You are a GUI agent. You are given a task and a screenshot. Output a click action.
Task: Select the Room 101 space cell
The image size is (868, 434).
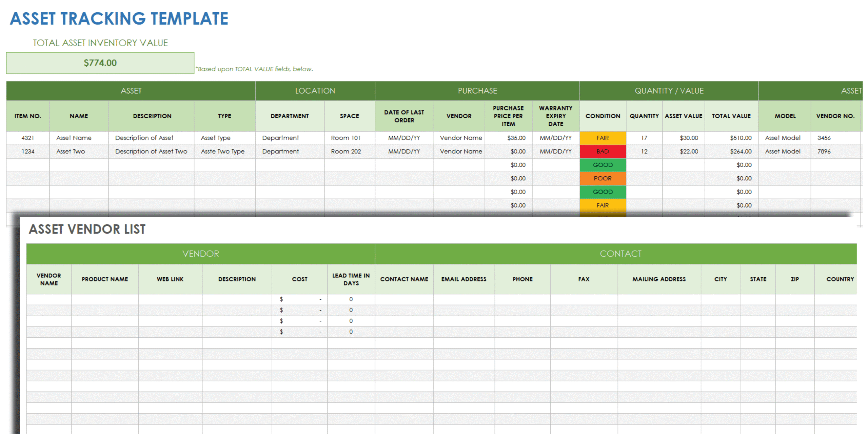[x=346, y=138]
